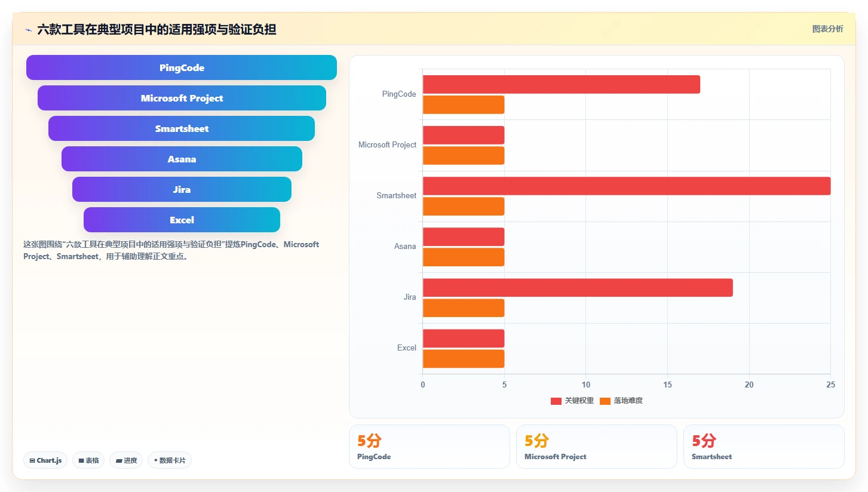This screenshot has height=492, width=868.
Task: Click the 数据卡片 tag icon
Action: coord(156,460)
